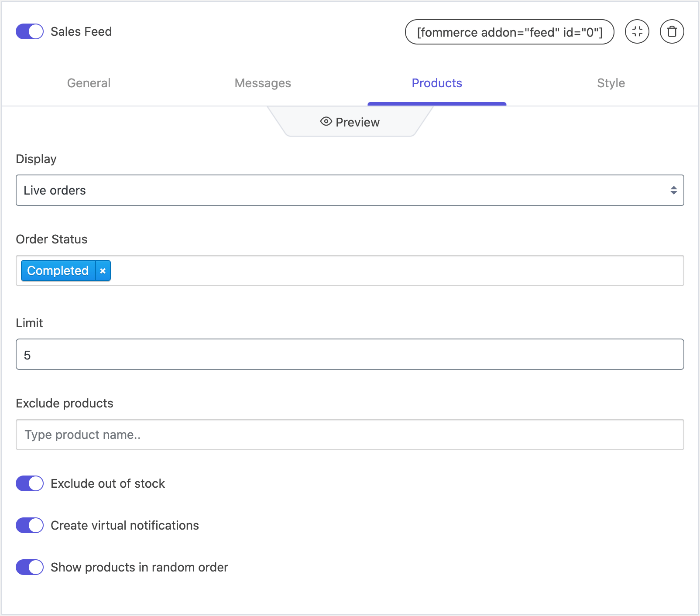Turn off Create virtual notifications
This screenshot has height=616, width=700.
(30, 525)
